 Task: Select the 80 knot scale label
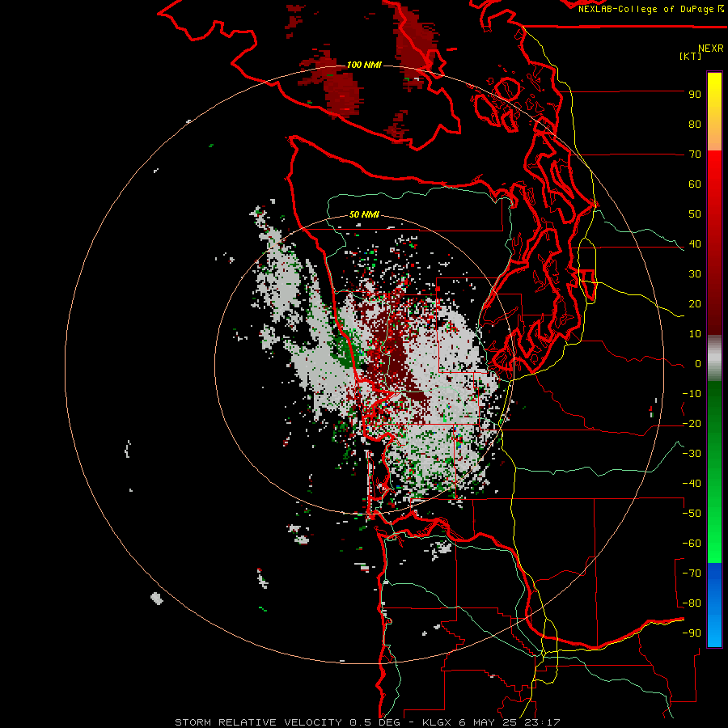tap(695, 125)
